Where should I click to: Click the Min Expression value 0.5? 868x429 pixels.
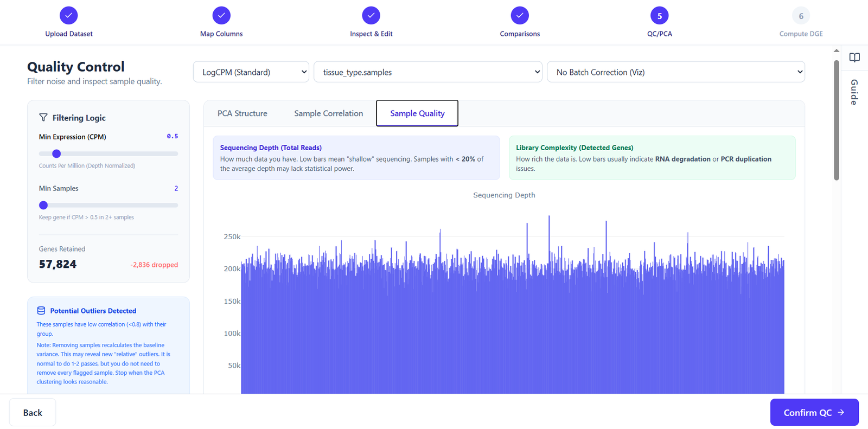pos(173,136)
